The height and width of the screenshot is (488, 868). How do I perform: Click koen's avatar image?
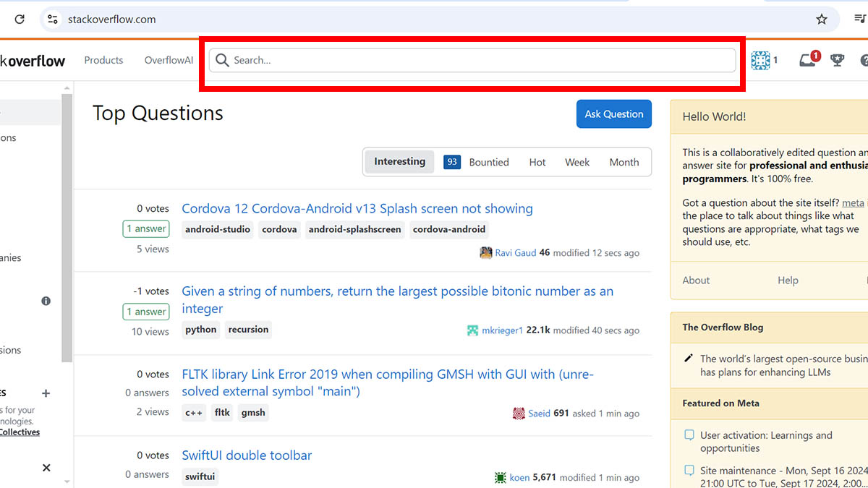(x=501, y=478)
